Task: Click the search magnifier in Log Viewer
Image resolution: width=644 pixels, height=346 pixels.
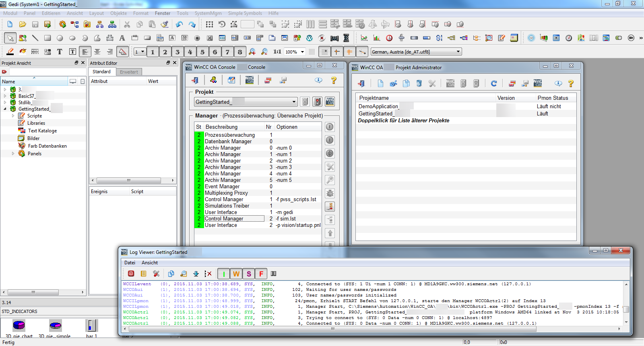Action: [184, 274]
